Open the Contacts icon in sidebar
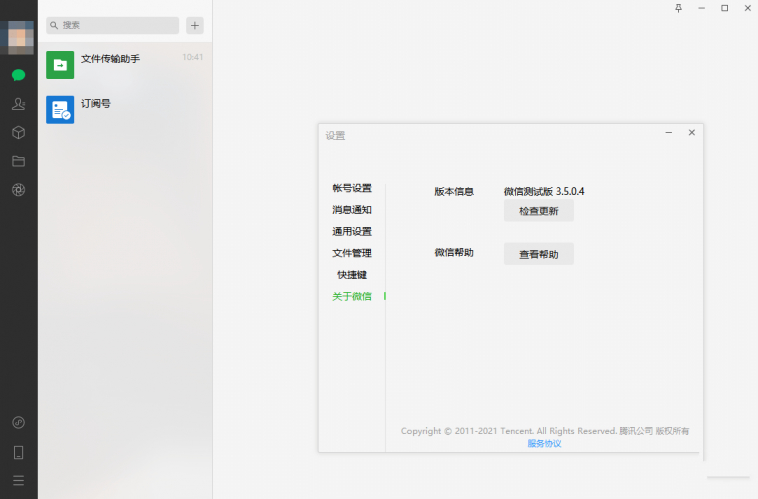Image resolution: width=758 pixels, height=499 pixels. (18, 104)
